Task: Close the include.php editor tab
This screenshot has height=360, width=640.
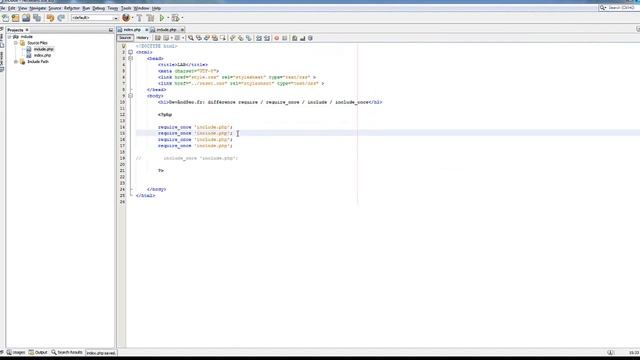Action: pyautogui.click(x=182, y=30)
